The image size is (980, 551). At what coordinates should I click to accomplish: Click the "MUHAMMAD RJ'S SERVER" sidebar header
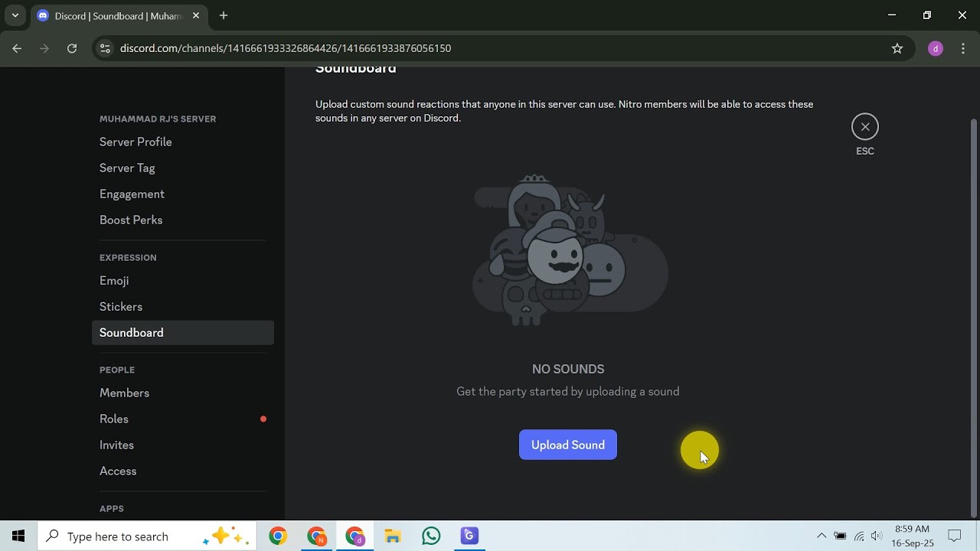click(158, 119)
